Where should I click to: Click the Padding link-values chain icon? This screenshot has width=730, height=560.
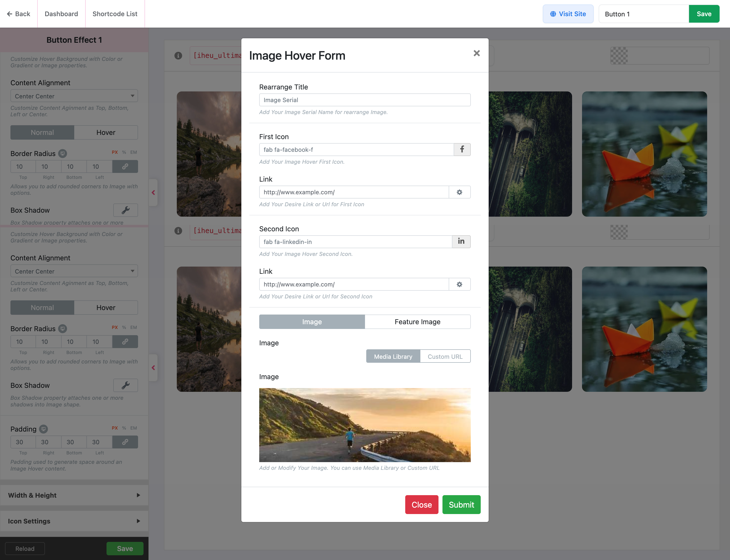click(x=125, y=442)
